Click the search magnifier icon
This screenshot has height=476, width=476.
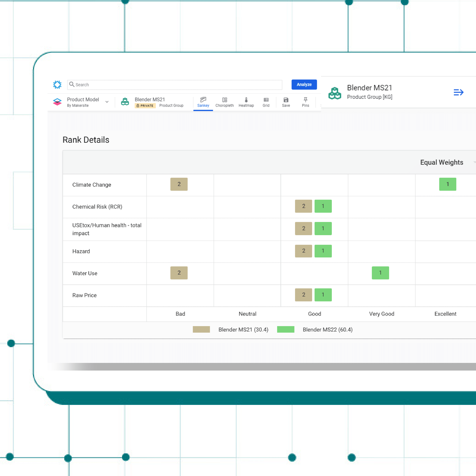(72, 84)
